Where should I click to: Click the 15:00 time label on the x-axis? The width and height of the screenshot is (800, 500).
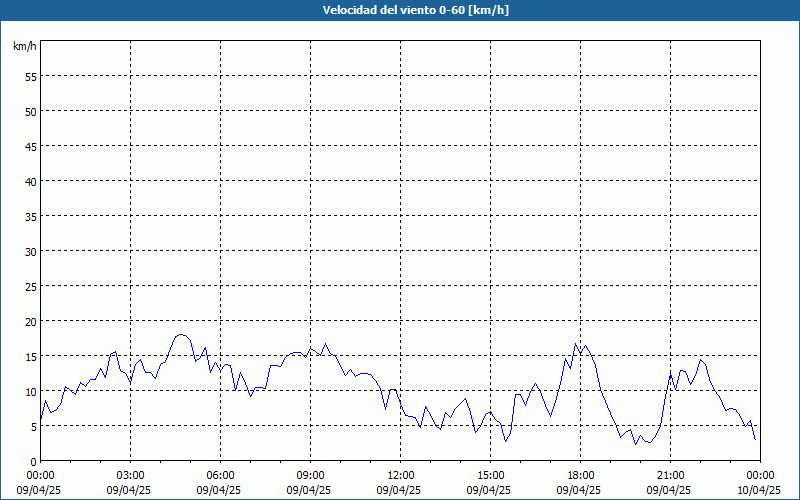pyautogui.click(x=491, y=475)
